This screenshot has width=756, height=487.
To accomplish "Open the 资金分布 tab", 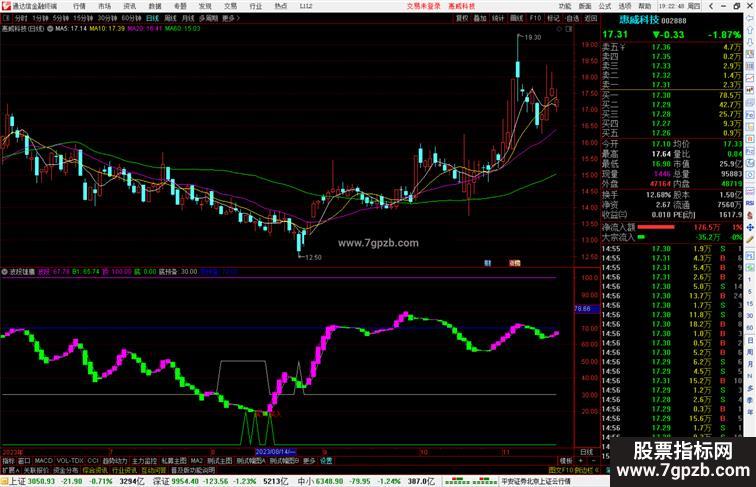I will point(66,470).
